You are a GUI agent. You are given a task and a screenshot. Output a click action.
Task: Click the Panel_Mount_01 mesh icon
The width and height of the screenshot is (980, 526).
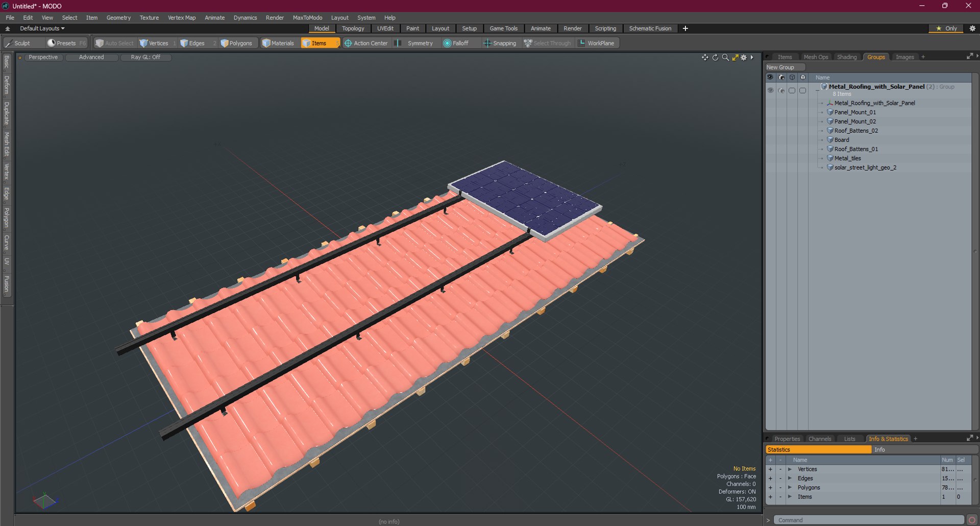pyautogui.click(x=830, y=112)
